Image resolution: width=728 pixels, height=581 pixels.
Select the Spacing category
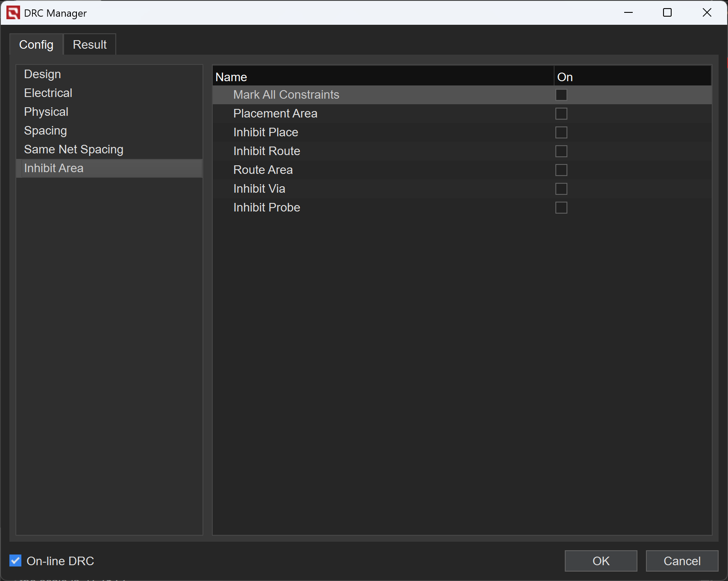[46, 131]
